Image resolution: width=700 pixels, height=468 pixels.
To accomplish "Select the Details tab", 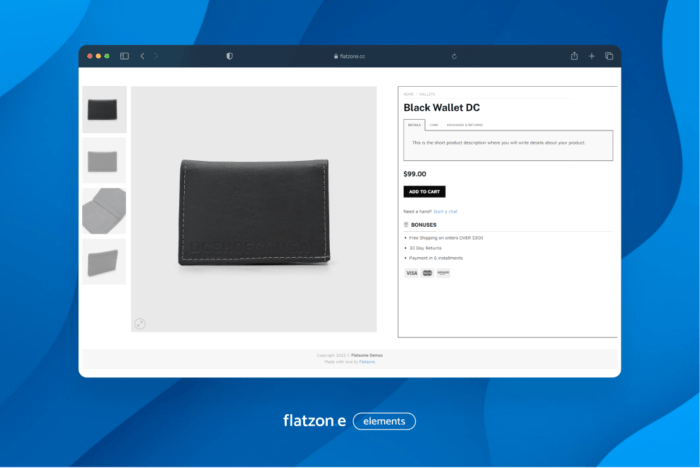I will 414,125.
